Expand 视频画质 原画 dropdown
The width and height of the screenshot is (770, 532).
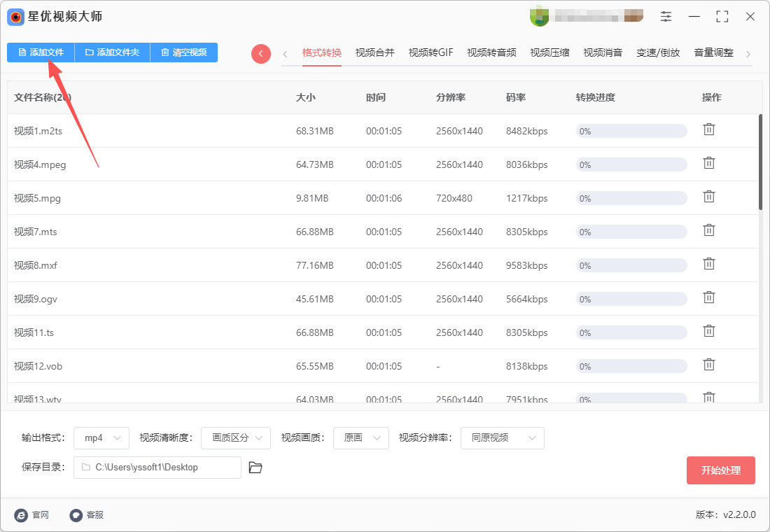pyautogui.click(x=361, y=438)
